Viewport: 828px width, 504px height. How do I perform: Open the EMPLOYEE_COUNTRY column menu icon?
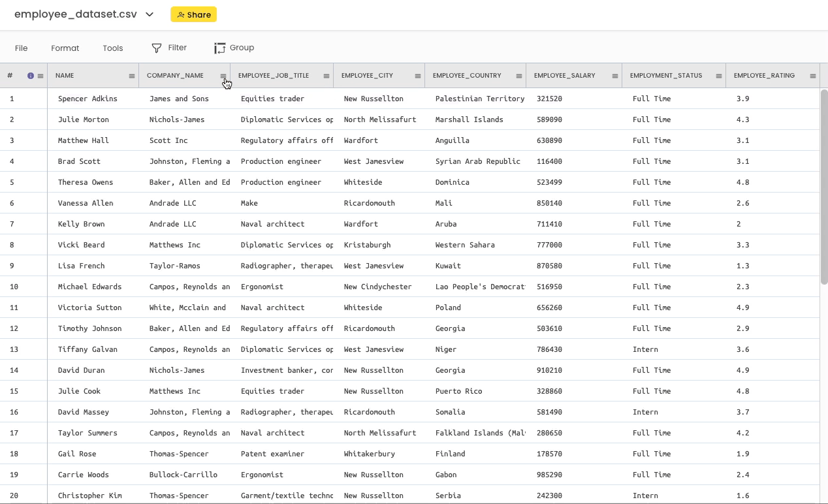519,76
